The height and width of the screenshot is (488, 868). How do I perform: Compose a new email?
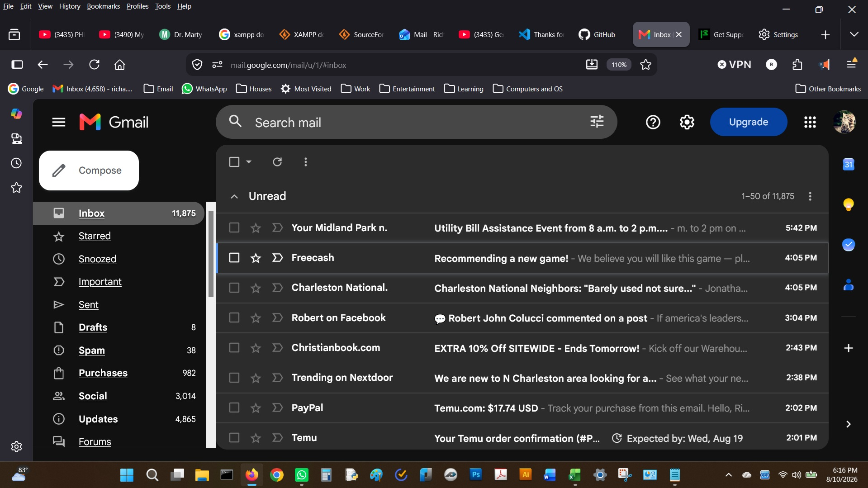click(x=89, y=171)
